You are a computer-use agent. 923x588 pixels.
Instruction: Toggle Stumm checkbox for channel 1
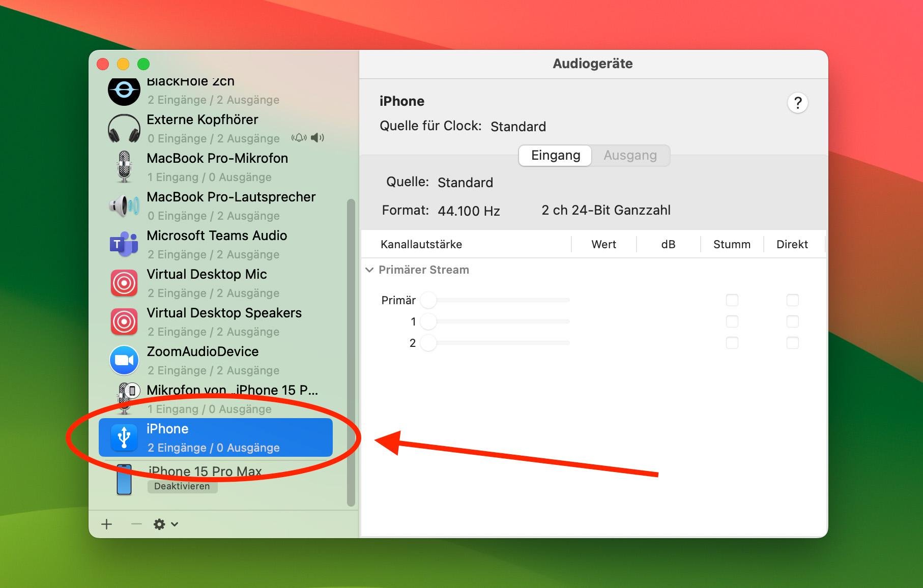[732, 321]
